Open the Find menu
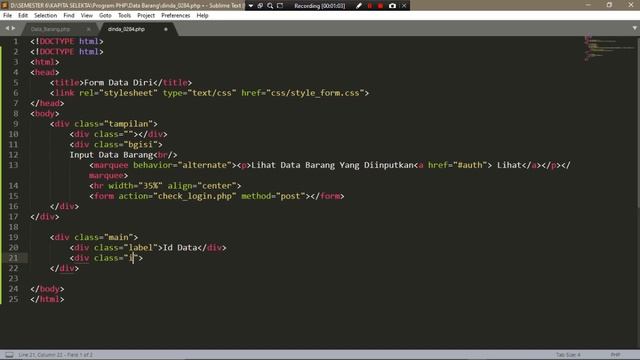 [69, 16]
